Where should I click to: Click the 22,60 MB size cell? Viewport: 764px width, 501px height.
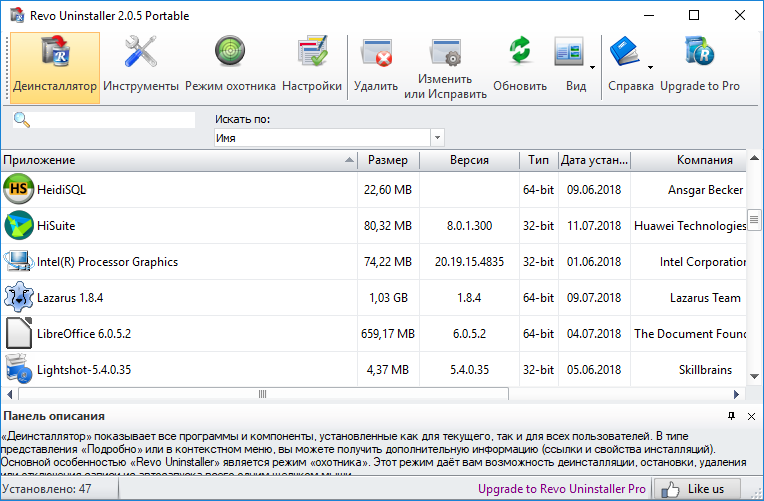pos(388,190)
